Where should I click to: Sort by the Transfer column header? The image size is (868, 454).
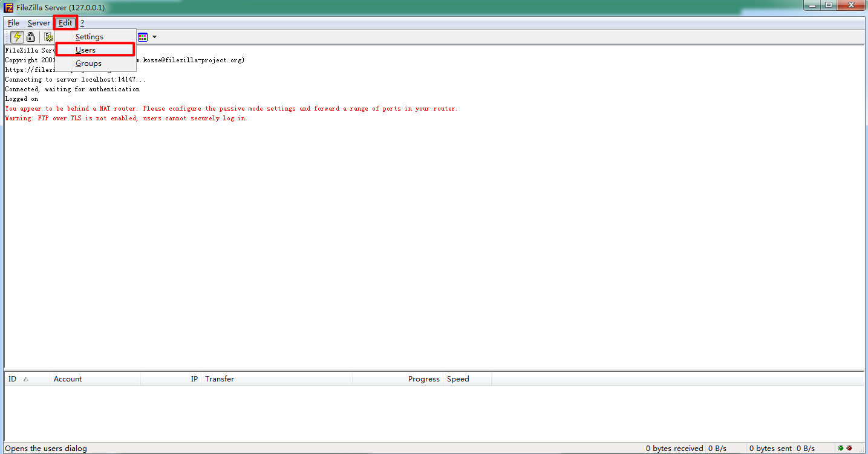click(276, 379)
